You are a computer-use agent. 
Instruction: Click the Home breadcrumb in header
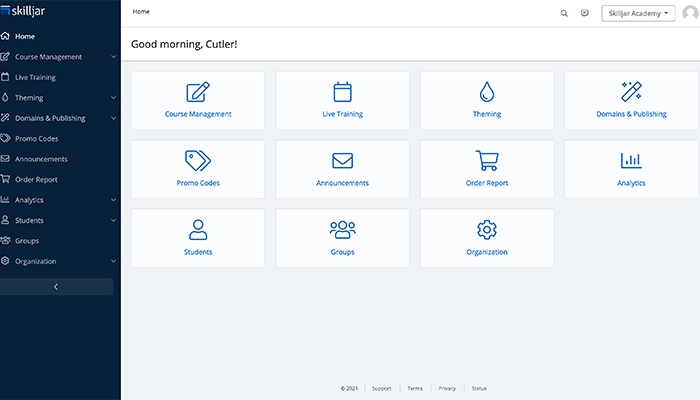tap(141, 12)
